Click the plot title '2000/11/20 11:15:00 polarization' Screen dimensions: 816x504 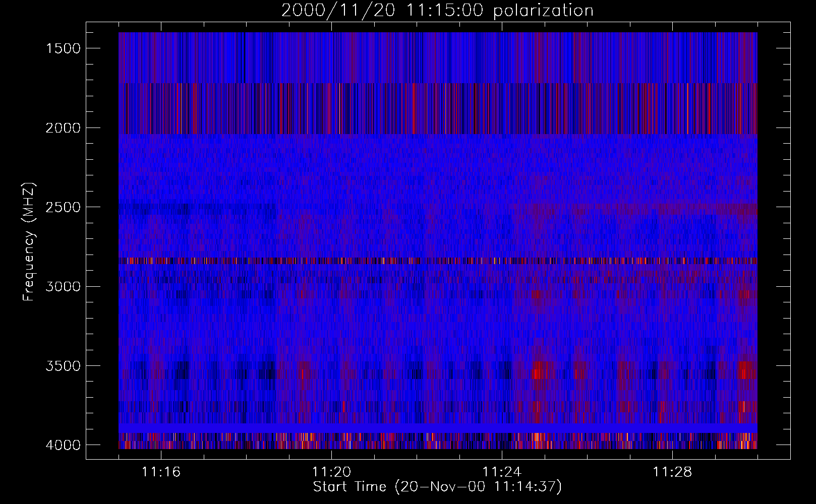click(437, 10)
